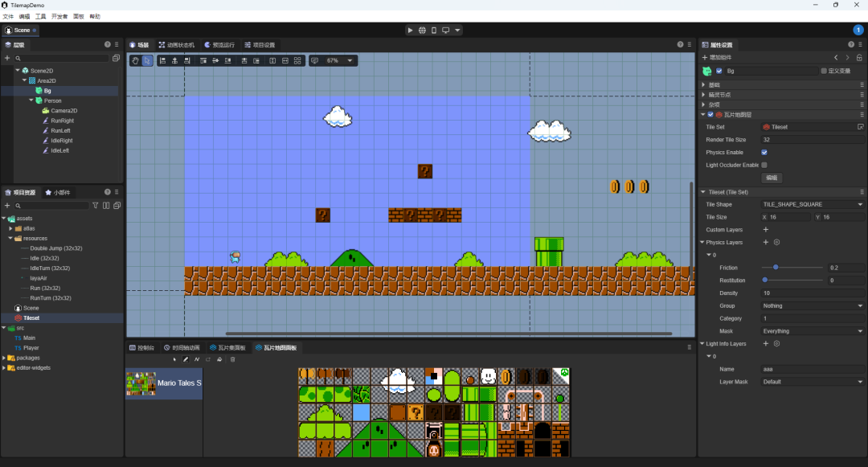
Task: Click the monitor icon beside zoom percentage
Action: coord(314,61)
